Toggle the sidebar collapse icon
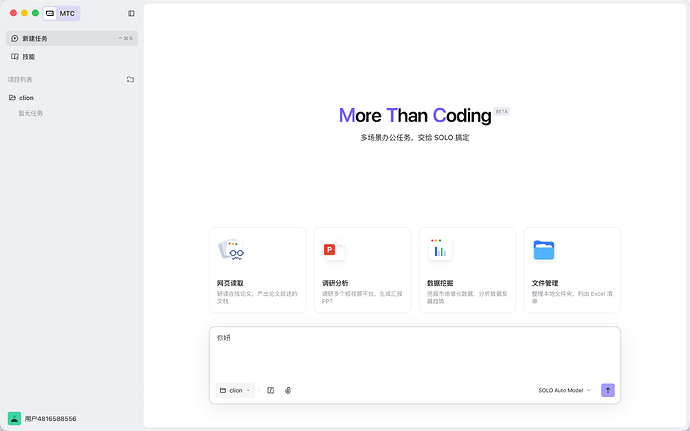 tap(131, 13)
